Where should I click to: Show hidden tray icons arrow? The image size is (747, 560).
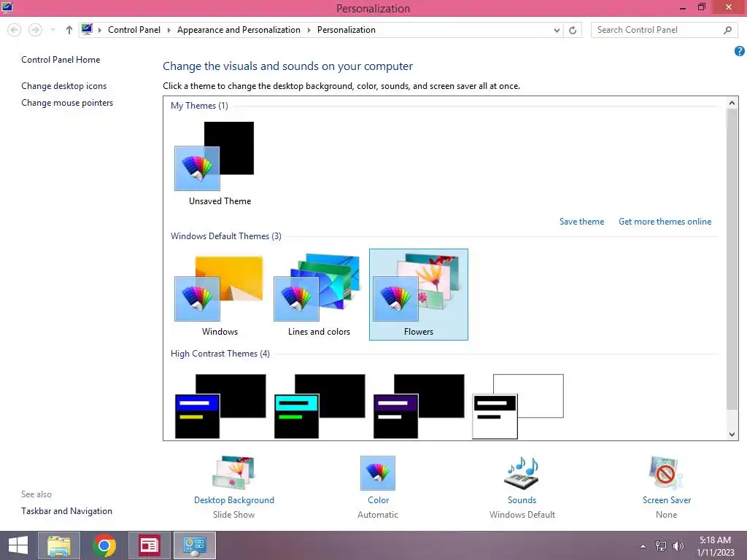pos(643,546)
